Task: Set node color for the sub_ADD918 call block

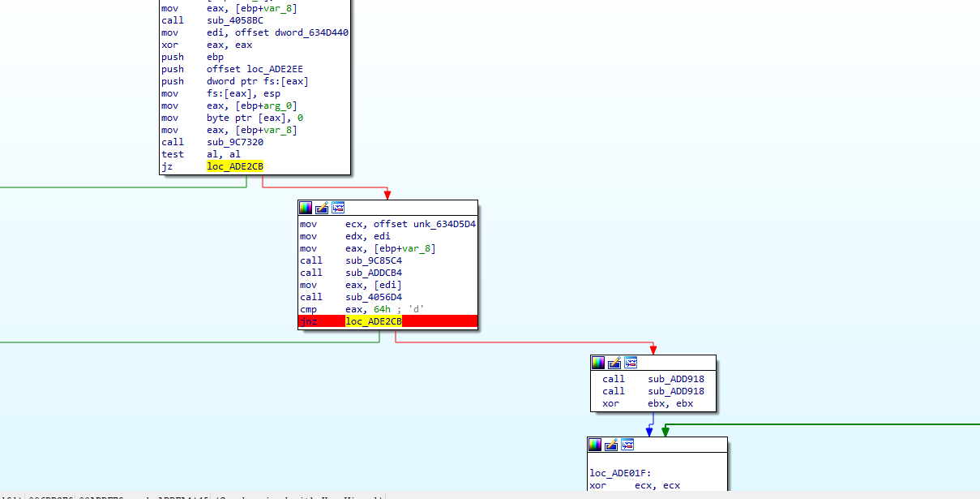Action: (x=598, y=362)
